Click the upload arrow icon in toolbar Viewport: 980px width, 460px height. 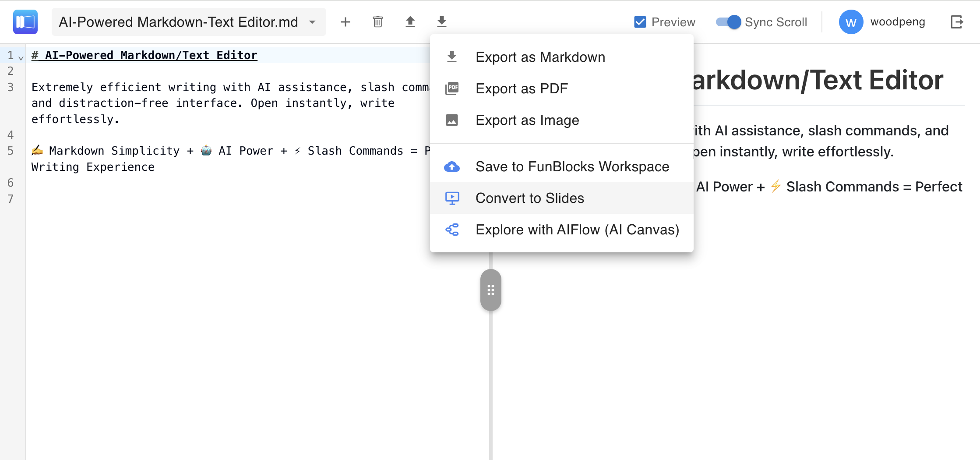(x=410, y=21)
